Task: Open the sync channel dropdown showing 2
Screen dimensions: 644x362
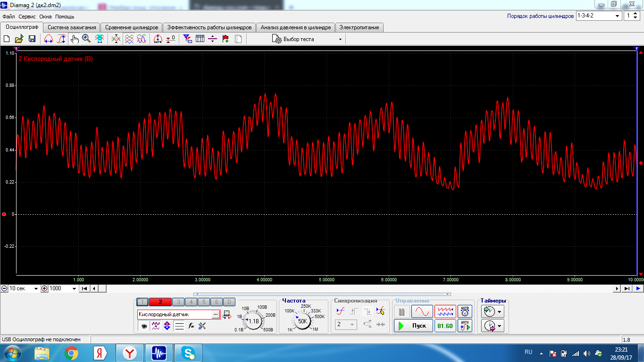Action: 345,324
